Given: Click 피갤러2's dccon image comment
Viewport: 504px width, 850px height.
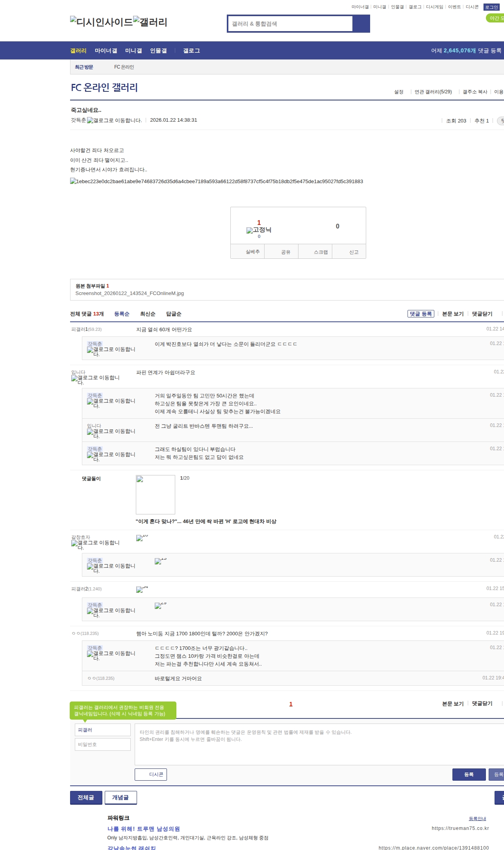Looking at the screenshot, I should 142,590.
